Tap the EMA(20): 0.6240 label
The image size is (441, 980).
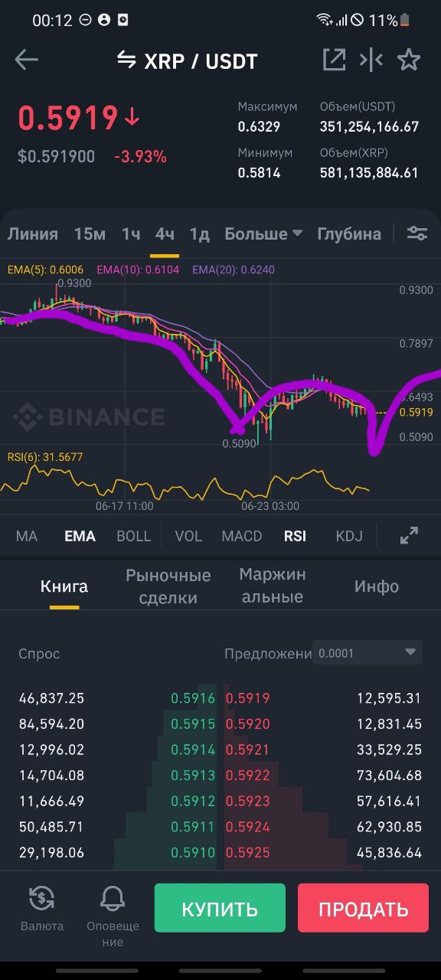click(234, 269)
